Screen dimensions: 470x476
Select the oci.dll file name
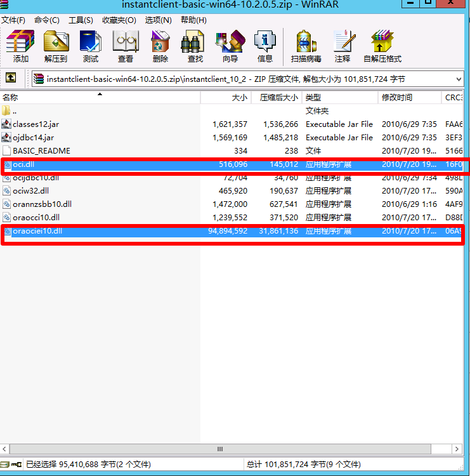point(23,164)
